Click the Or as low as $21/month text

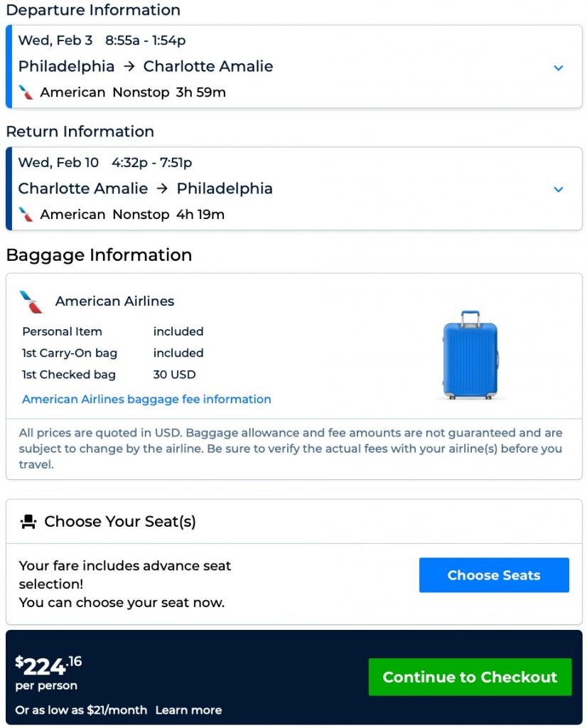(81, 710)
